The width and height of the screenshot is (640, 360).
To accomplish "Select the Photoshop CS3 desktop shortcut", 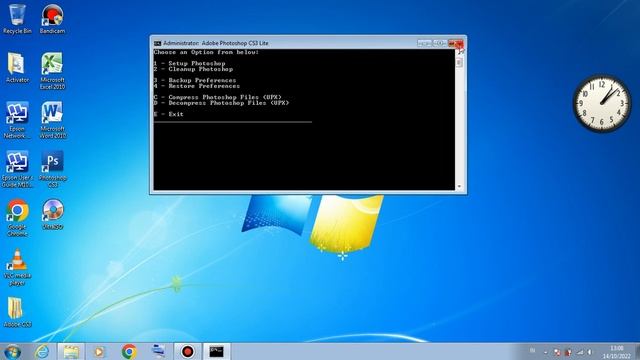I will 52,169.
